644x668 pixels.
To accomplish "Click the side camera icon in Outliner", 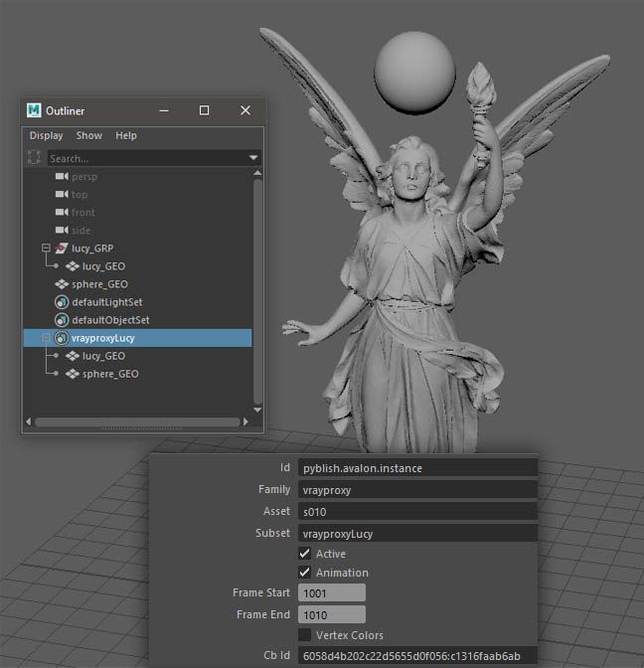I will 62,230.
